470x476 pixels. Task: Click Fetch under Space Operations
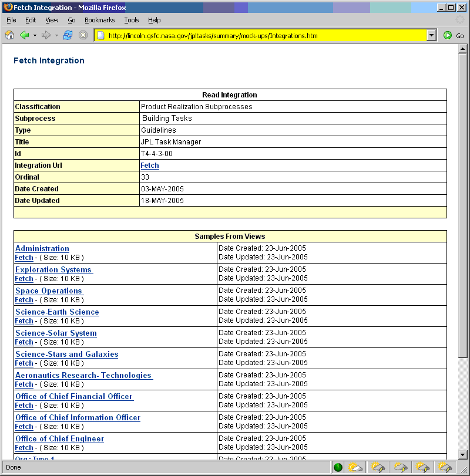[x=24, y=299]
